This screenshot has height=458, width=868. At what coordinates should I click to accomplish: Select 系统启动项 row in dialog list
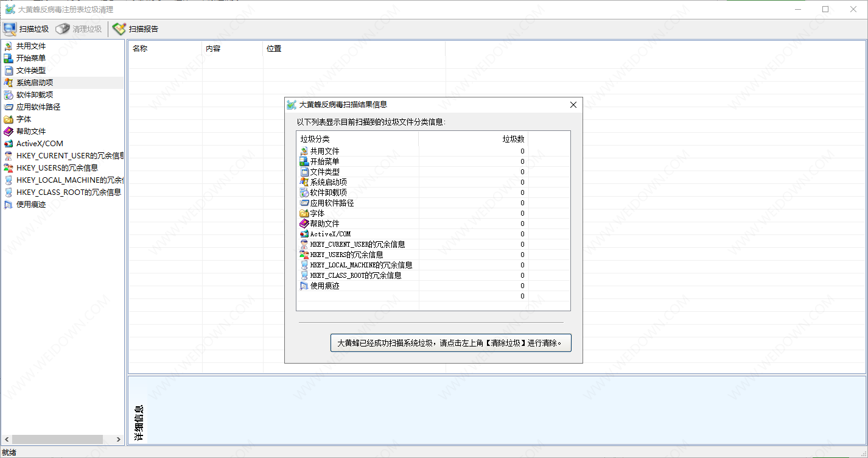click(329, 182)
